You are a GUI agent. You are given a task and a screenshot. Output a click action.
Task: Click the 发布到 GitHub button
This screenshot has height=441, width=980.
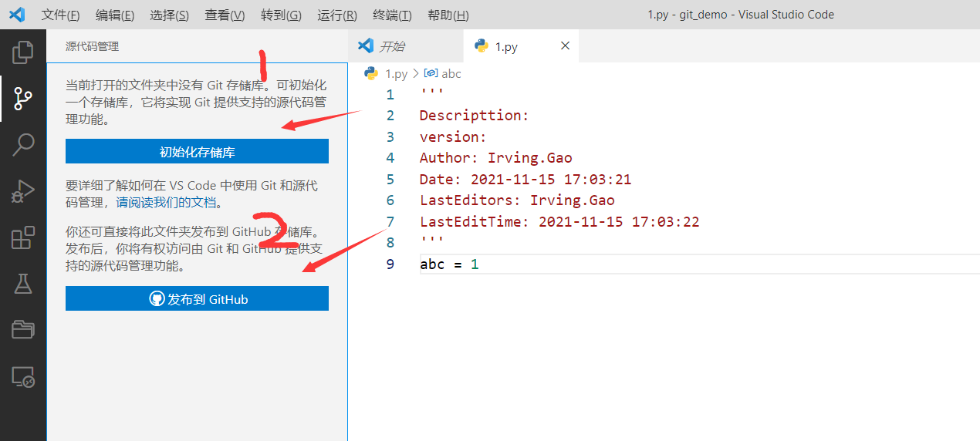coord(197,299)
